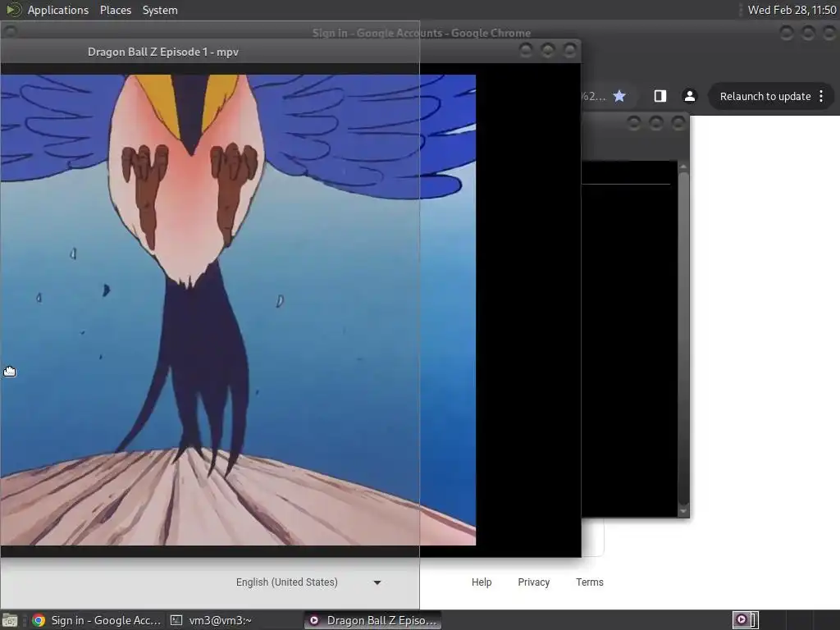Open the Places menu
840x630 pixels.
tap(115, 10)
